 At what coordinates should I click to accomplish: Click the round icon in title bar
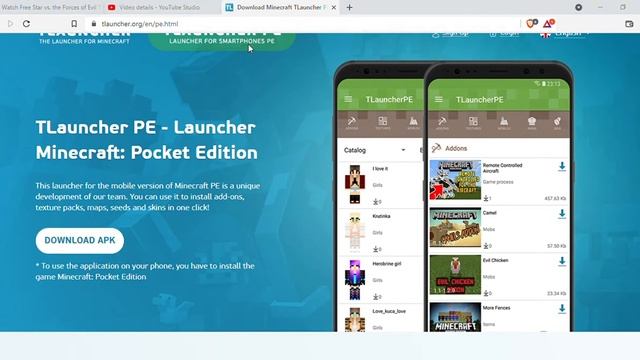[x=578, y=7]
